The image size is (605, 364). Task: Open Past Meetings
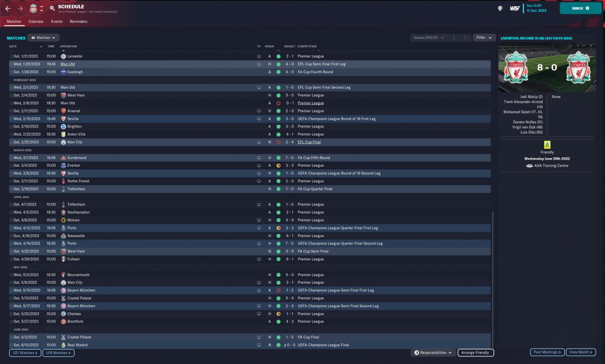pos(547,352)
